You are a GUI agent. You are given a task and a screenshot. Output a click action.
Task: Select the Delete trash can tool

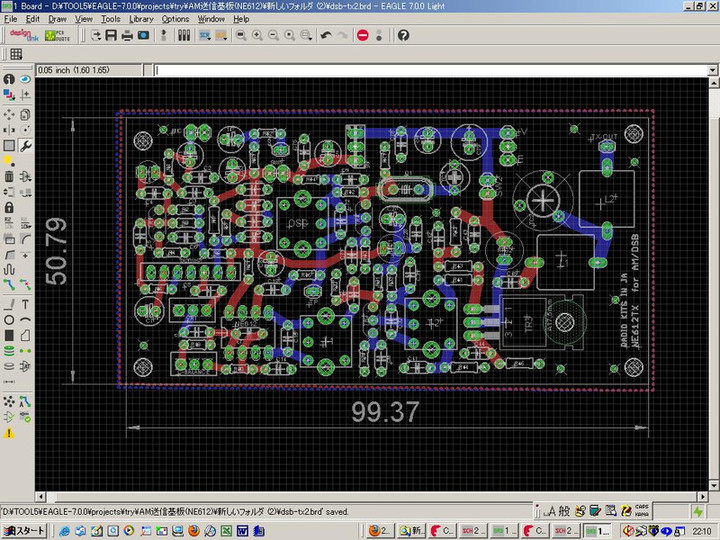[x=9, y=176]
